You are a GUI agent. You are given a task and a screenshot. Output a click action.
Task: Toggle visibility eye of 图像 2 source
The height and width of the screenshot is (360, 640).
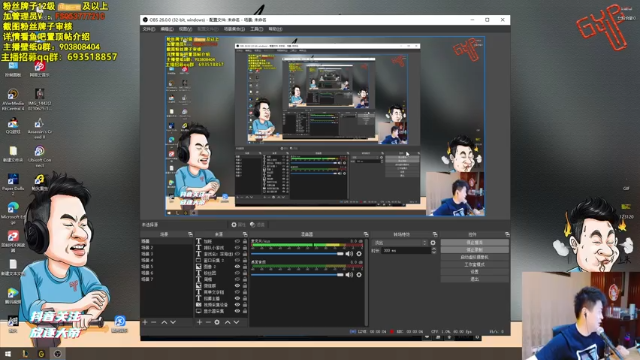[237, 267]
